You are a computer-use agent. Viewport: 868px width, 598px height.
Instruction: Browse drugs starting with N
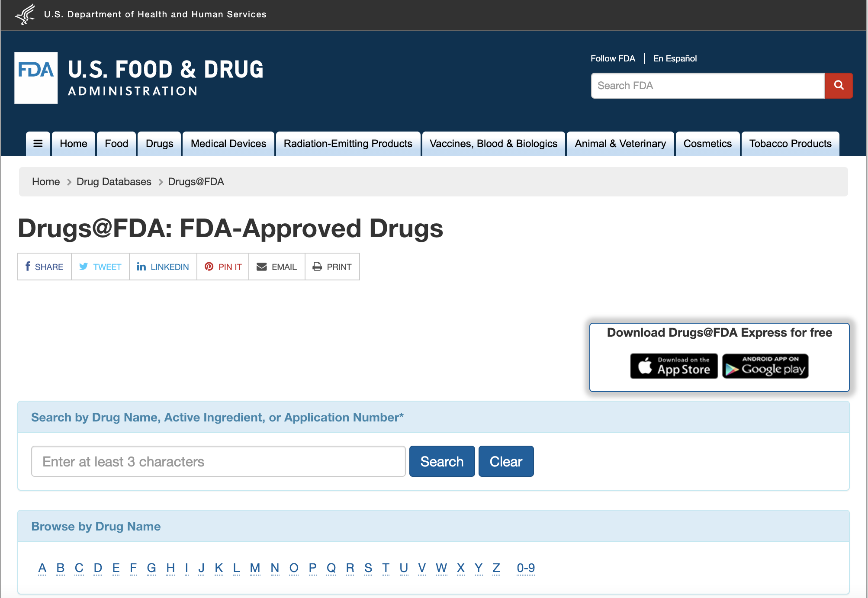pyautogui.click(x=275, y=568)
